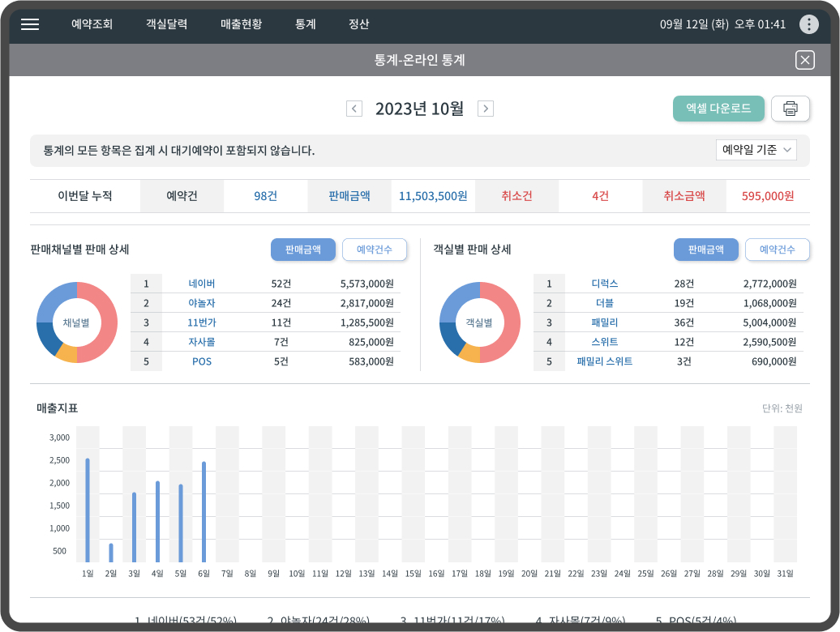Select 예약건수 toggle in room sales section
Viewport: 840px width, 632px height.
tap(778, 250)
